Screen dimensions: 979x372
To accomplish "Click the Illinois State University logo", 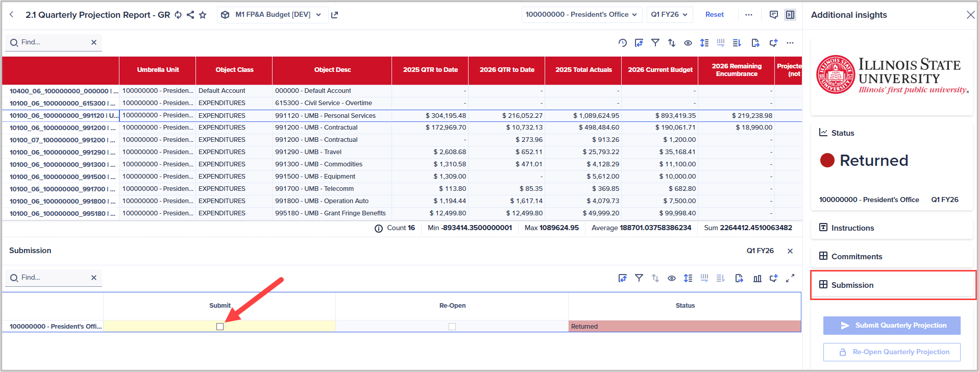I will tap(893, 76).
